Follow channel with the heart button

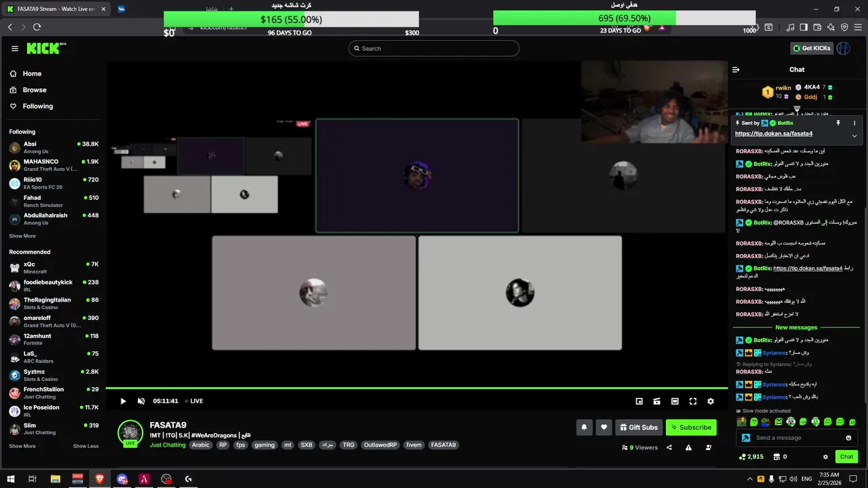click(604, 427)
